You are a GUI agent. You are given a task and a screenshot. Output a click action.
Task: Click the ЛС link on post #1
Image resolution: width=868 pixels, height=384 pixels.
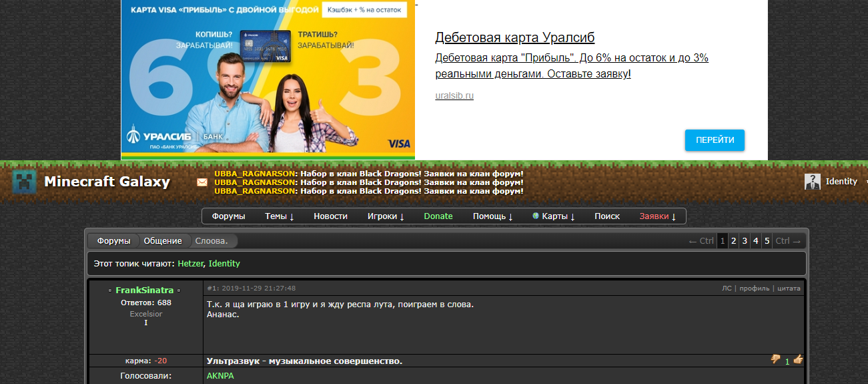(727, 289)
